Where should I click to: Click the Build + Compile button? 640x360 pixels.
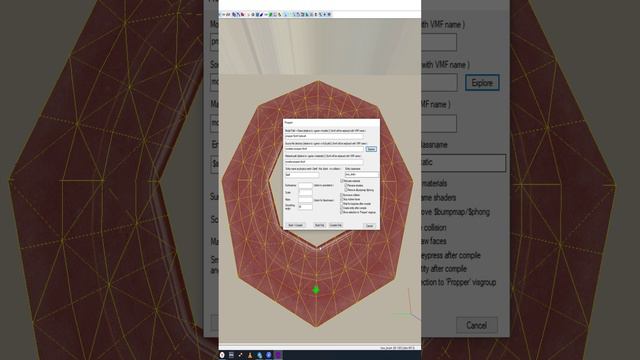pos(296,225)
